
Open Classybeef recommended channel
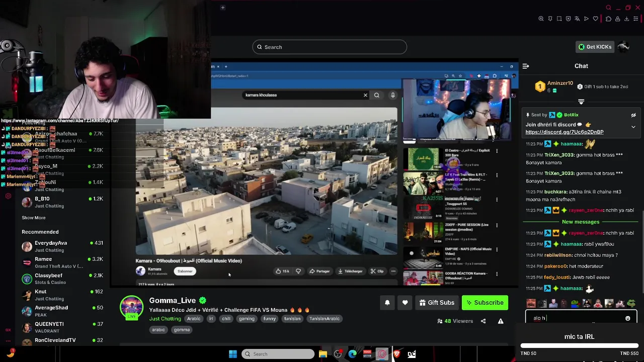click(62, 279)
